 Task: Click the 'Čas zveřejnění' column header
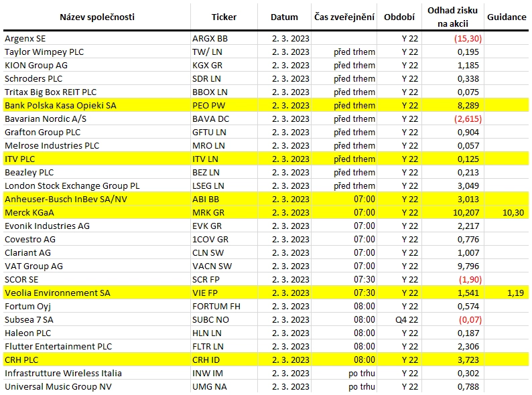344,17
